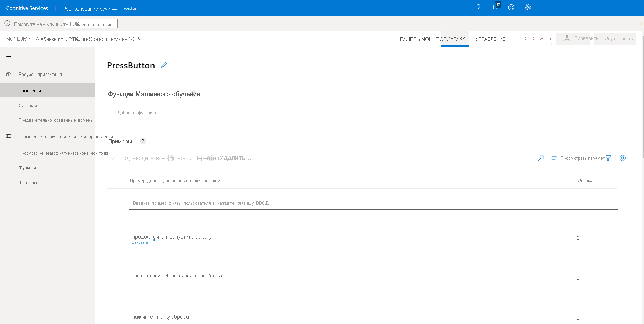Click the Ресурсы приложения icon
644x324 pixels.
9,73
